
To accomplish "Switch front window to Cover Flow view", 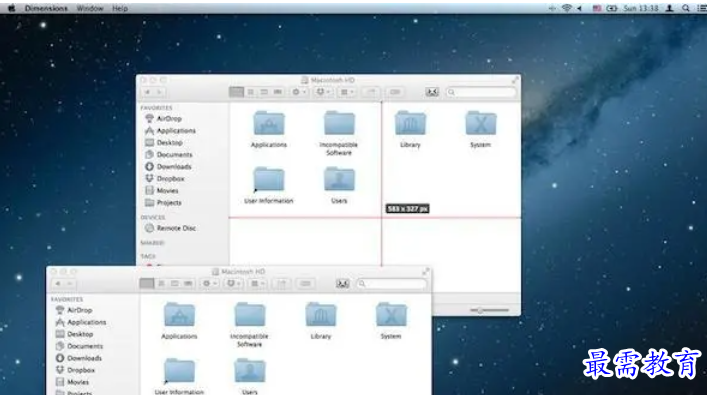I will (188, 284).
